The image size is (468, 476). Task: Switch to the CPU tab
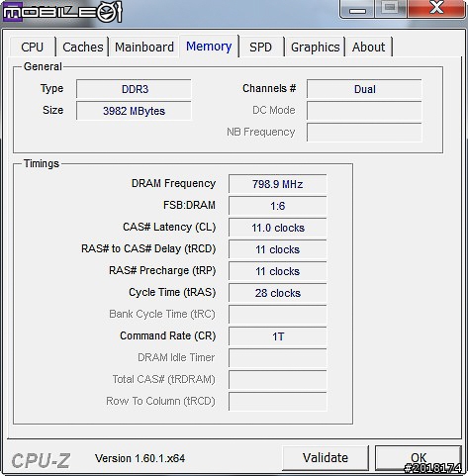coord(33,47)
